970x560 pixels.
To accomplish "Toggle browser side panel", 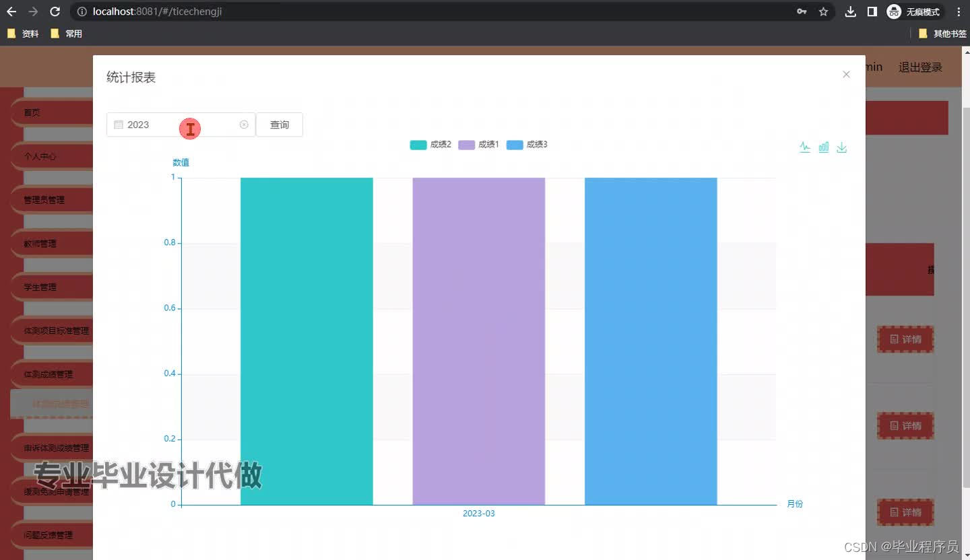I will tap(872, 11).
